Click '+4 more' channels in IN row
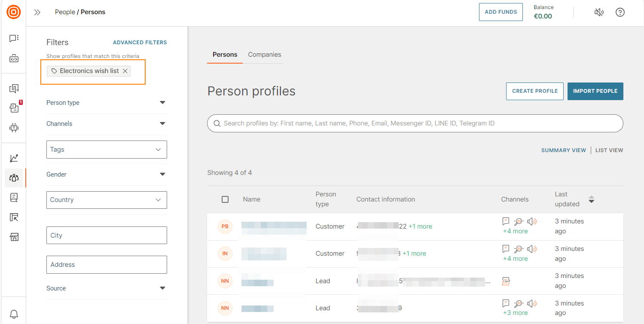This screenshot has width=644, height=324. pos(516,259)
